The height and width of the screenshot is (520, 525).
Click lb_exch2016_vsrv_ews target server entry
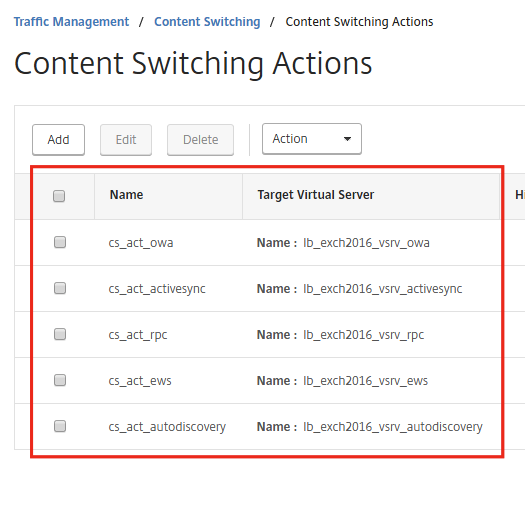366,381
